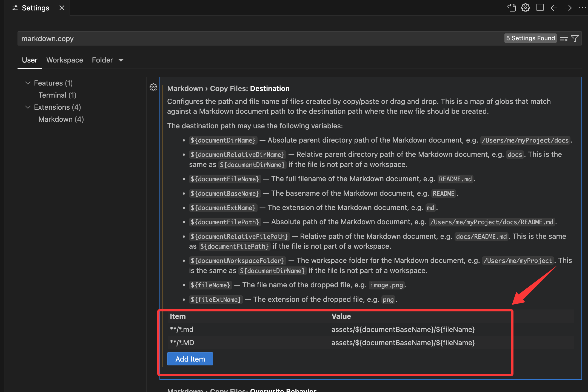Click the Copy Files: Destination setting title
588x392 pixels.
(228, 88)
